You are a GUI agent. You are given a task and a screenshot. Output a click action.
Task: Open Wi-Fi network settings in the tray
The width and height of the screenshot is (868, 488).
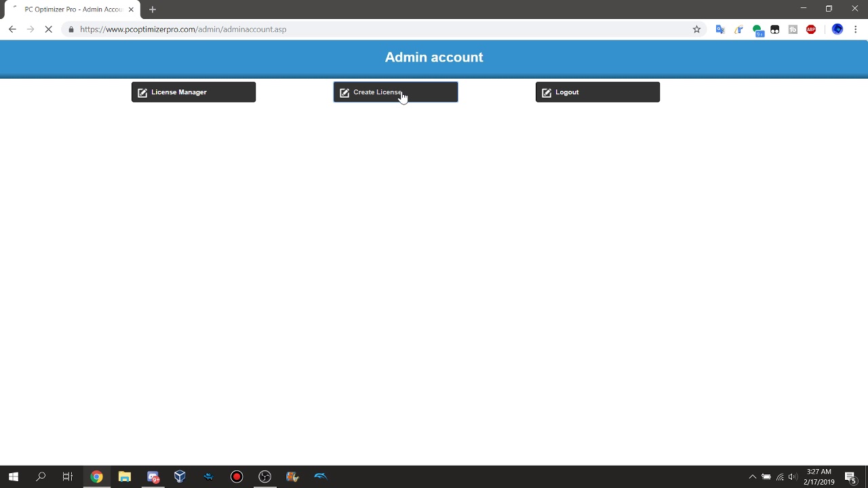(x=780, y=476)
